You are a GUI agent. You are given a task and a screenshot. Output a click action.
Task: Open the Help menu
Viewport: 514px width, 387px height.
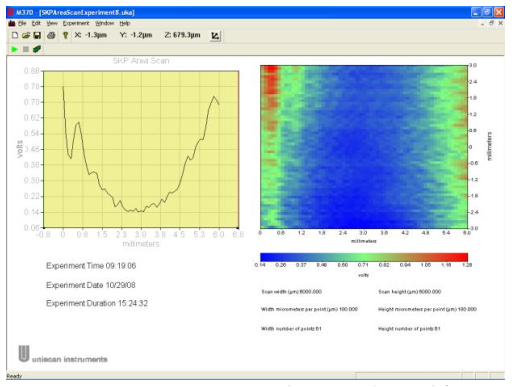point(125,23)
